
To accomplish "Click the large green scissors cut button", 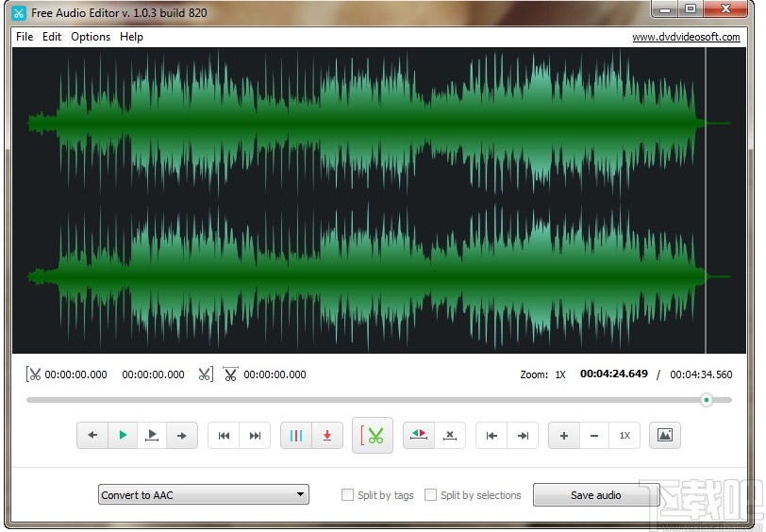I will pos(373,435).
